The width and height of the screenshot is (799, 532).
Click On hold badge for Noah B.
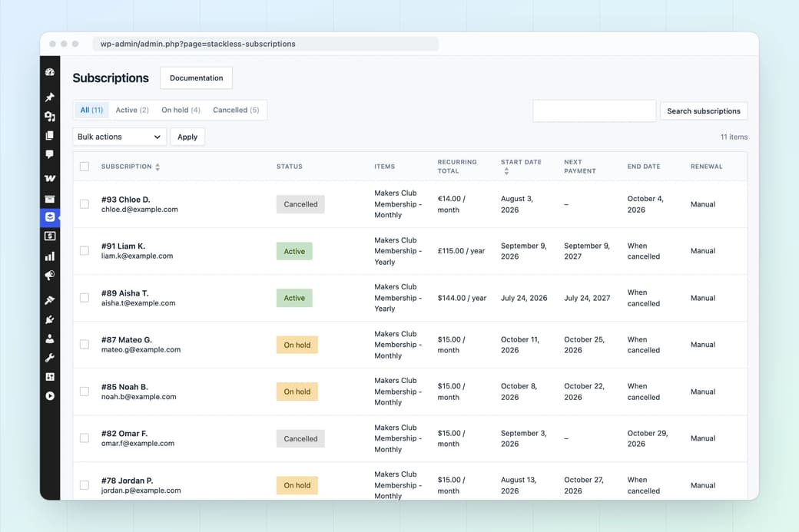tap(297, 392)
